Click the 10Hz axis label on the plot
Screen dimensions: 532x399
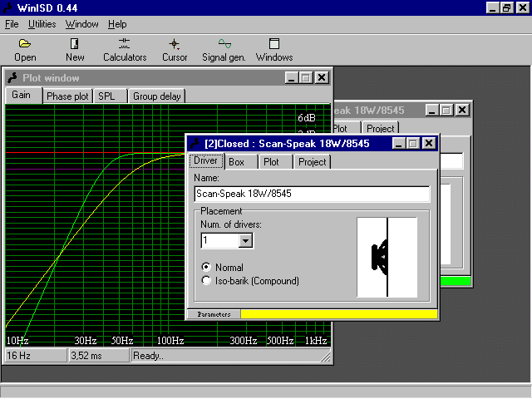click(x=17, y=340)
